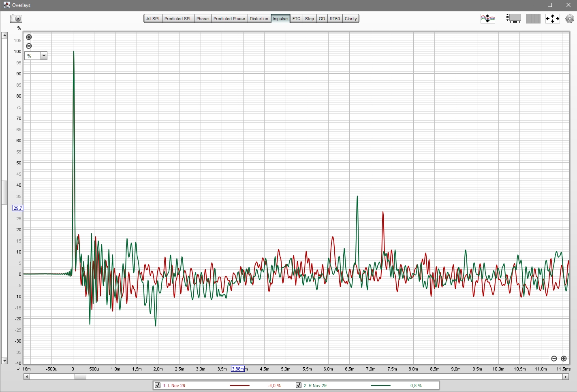Toggle trace 2: R Nov 29 checkbox
The width and height of the screenshot is (577, 392).
pos(299,385)
